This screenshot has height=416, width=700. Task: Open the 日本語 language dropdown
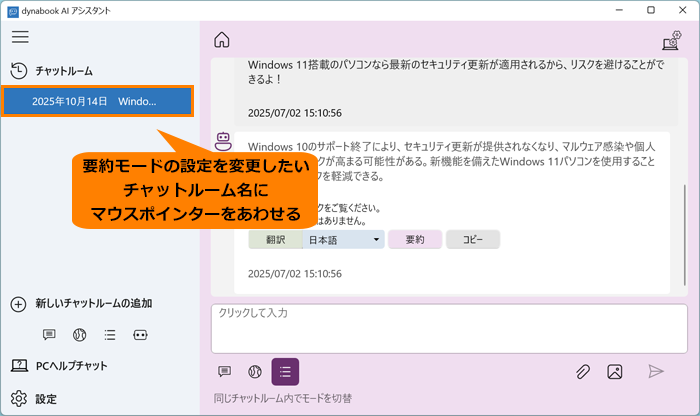(343, 240)
